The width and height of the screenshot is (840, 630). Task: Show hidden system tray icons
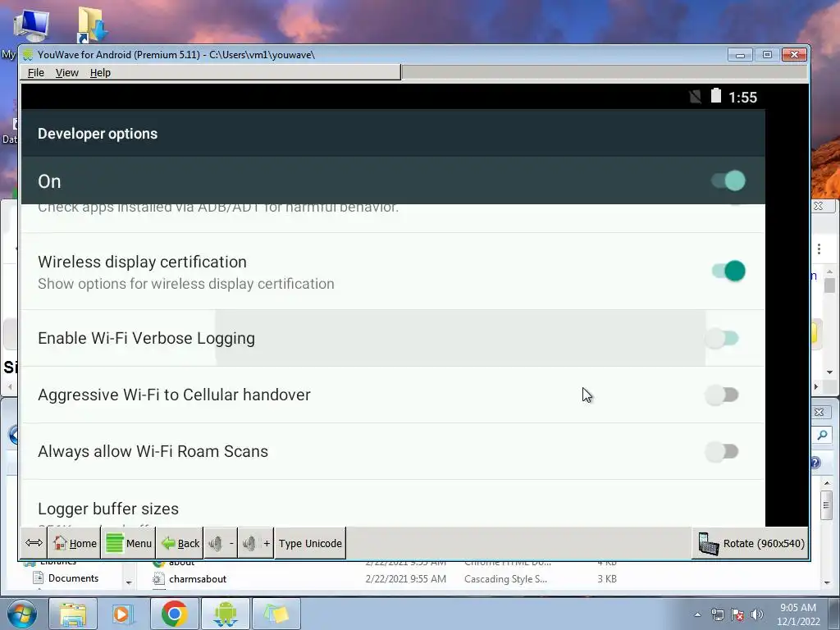[x=697, y=614]
